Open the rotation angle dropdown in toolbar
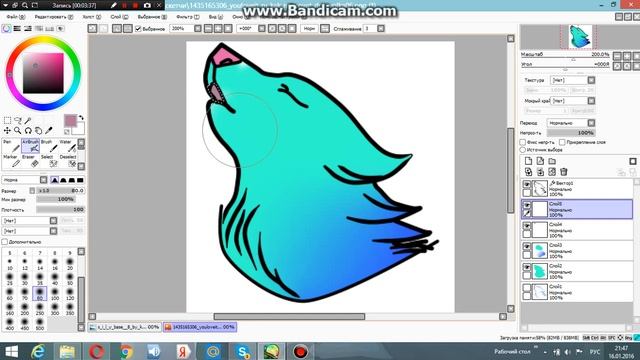Image resolution: width=640 pixels, height=360 pixels. click(262, 29)
